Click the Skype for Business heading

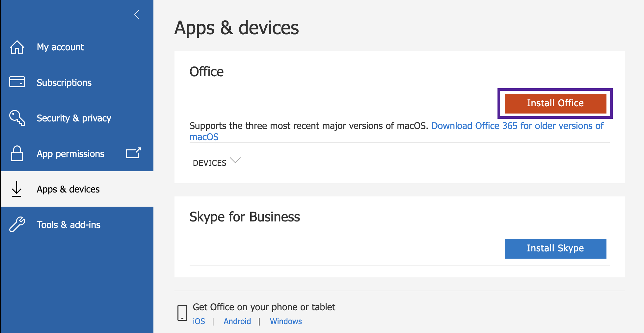pos(245,217)
